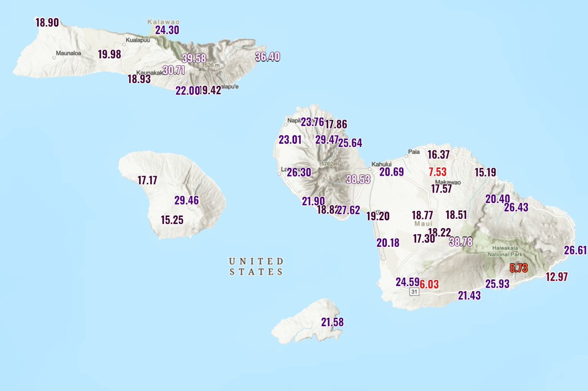Select the 17.86 value on northwest Maui
588x391 pixels.
click(x=336, y=124)
